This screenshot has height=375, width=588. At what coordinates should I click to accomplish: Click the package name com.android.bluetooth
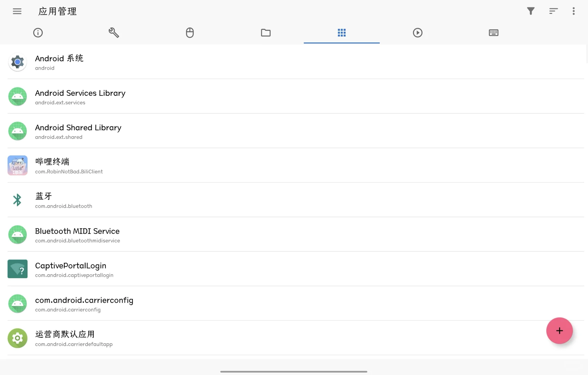coord(64,206)
